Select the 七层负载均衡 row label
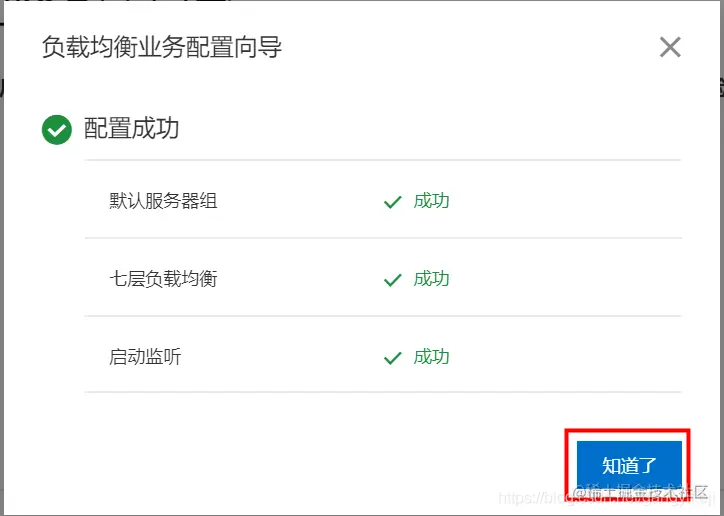724x516 pixels. [163, 279]
